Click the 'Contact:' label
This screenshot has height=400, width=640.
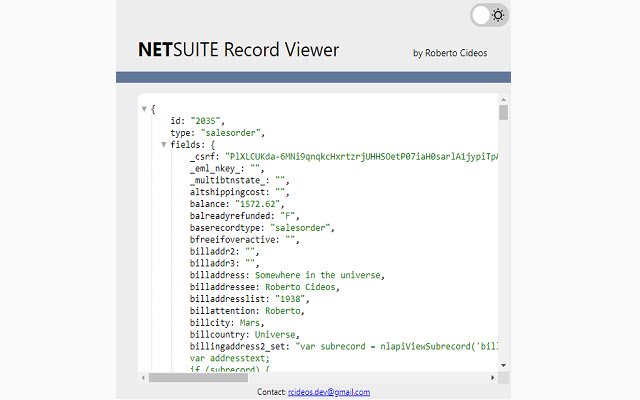(271, 392)
